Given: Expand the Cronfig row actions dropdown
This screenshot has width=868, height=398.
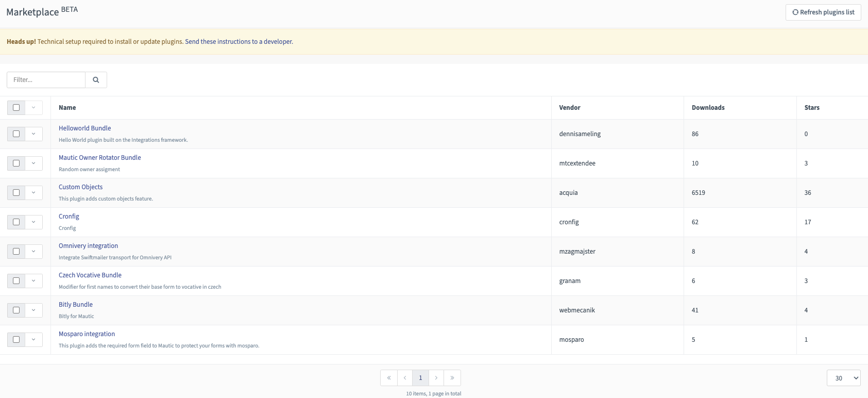Looking at the screenshot, I should (x=33, y=222).
